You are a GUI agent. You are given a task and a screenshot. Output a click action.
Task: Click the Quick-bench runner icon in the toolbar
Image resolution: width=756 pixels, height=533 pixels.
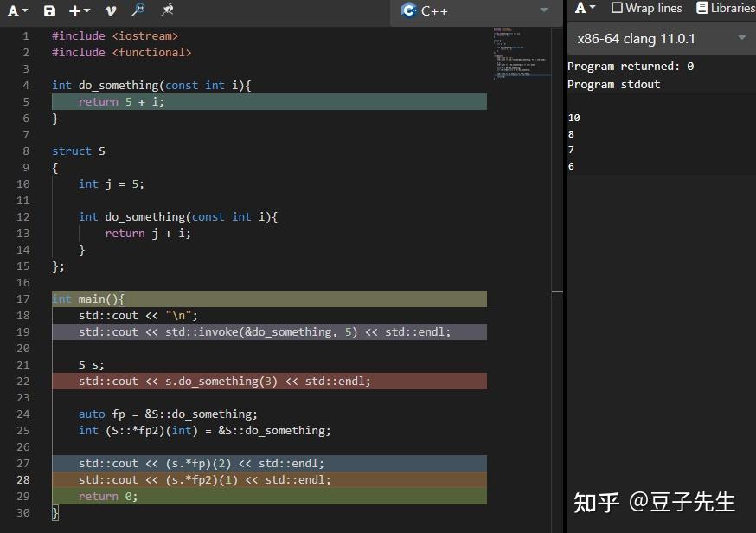click(166, 10)
